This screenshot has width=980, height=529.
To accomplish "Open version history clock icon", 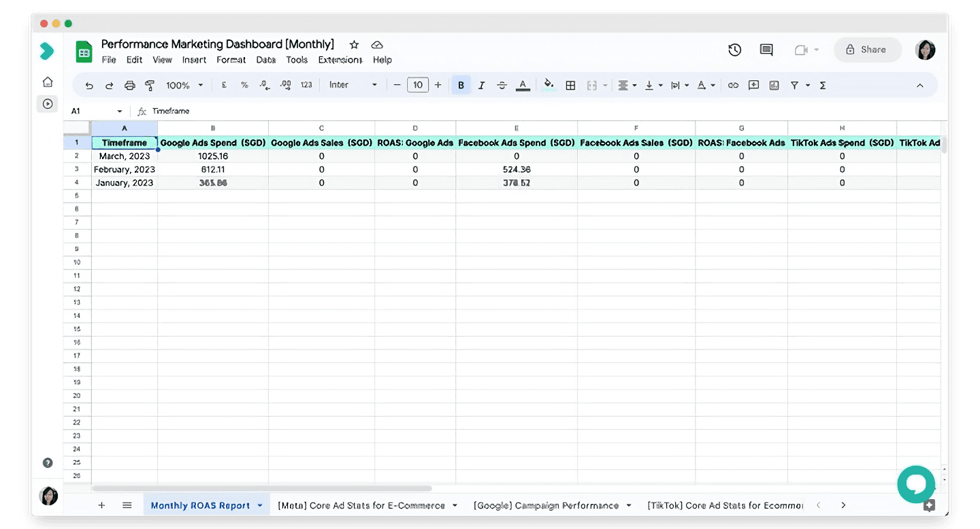I will coord(734,50).
